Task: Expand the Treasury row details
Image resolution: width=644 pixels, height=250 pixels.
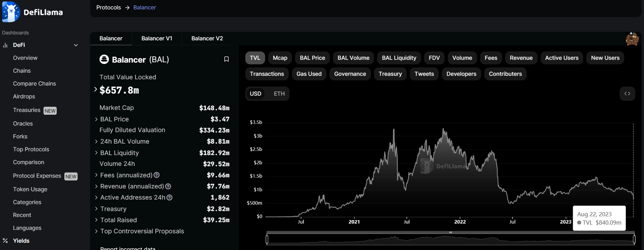Action: (96, 209)
